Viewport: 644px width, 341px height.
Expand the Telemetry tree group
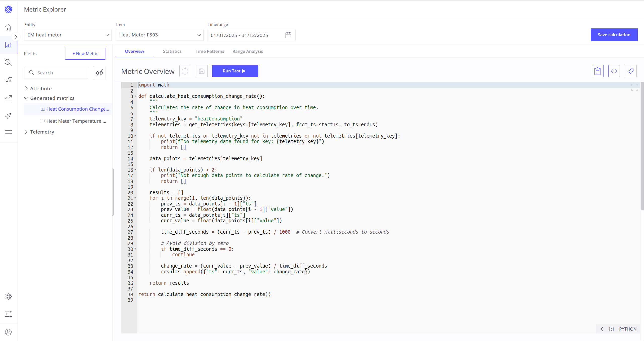click(26, 132)
